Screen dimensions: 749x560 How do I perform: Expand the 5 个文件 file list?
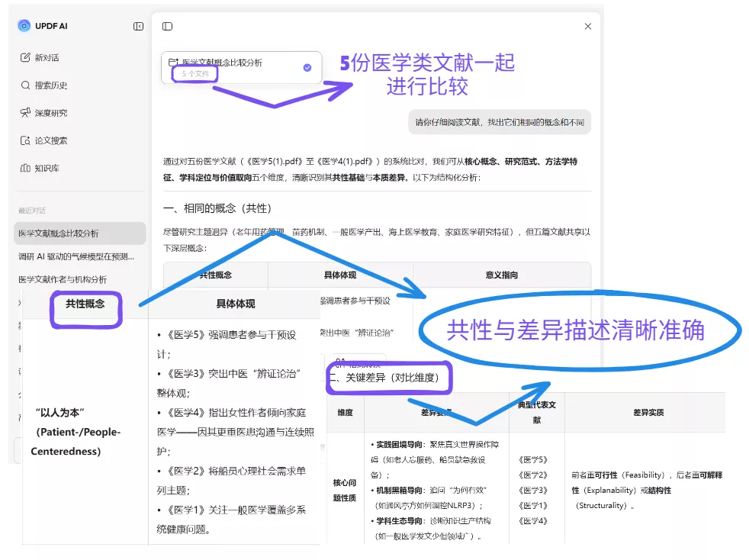(x=197, y=73)
